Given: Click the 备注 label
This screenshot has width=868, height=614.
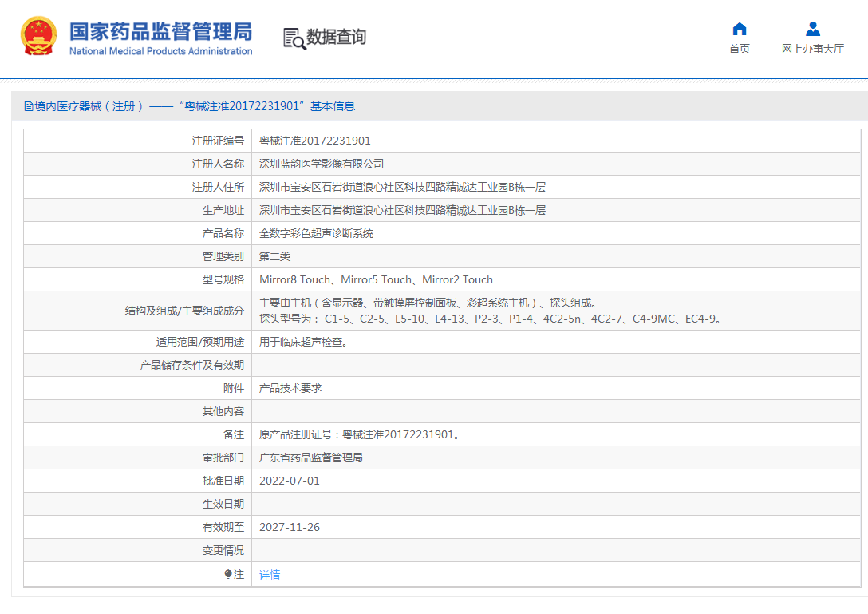Looking at the screenshot, I should [234, 435].
